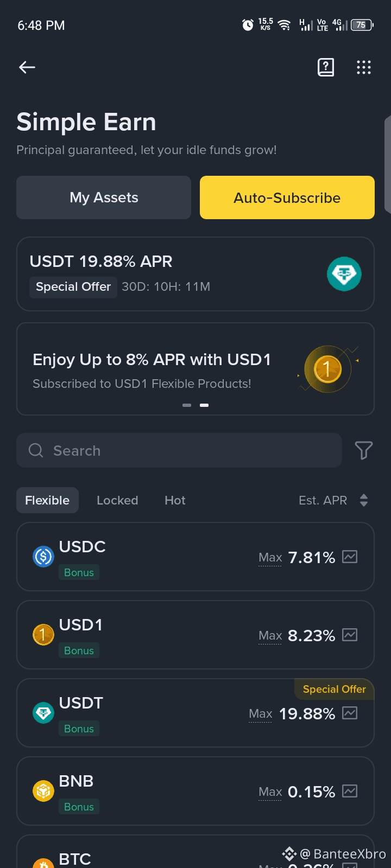
Task: Open the USDC flexible product row
Action: (195, 557)
